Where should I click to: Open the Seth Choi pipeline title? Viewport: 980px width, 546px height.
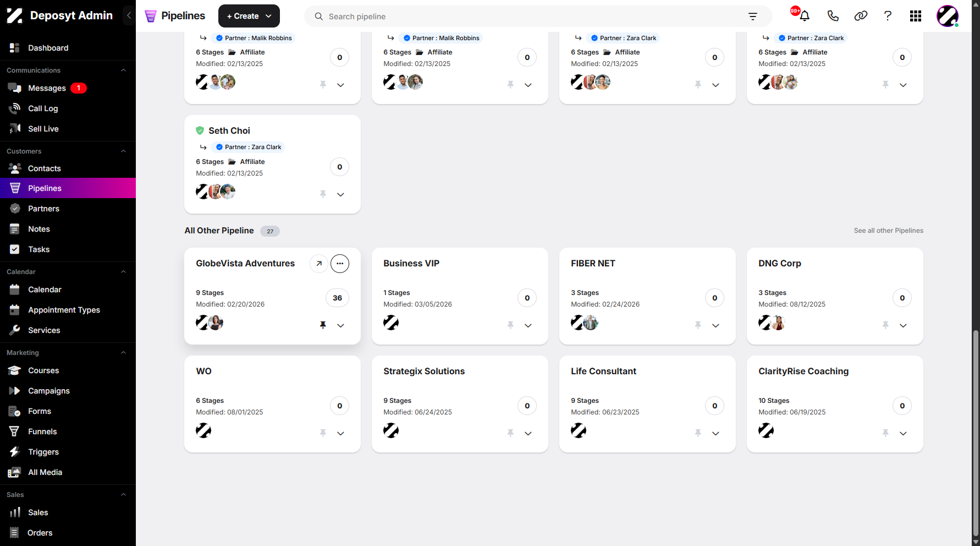229,130
